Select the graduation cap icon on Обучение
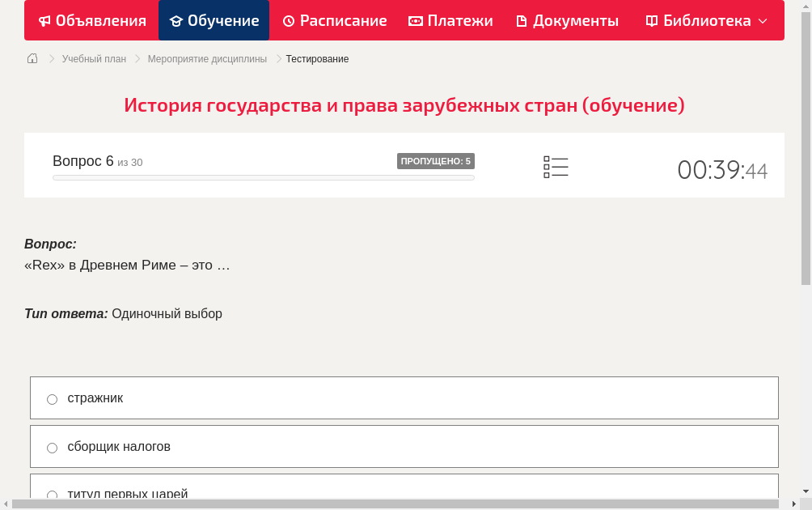This screenshot has height=510, width=812. (x=180, y=20)
